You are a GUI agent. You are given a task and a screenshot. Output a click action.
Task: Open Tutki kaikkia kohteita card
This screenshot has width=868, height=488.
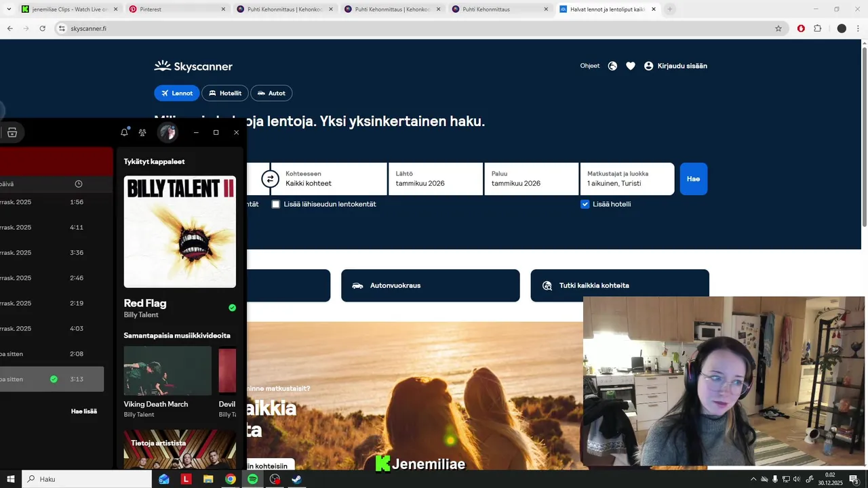(x=620, y=285)
